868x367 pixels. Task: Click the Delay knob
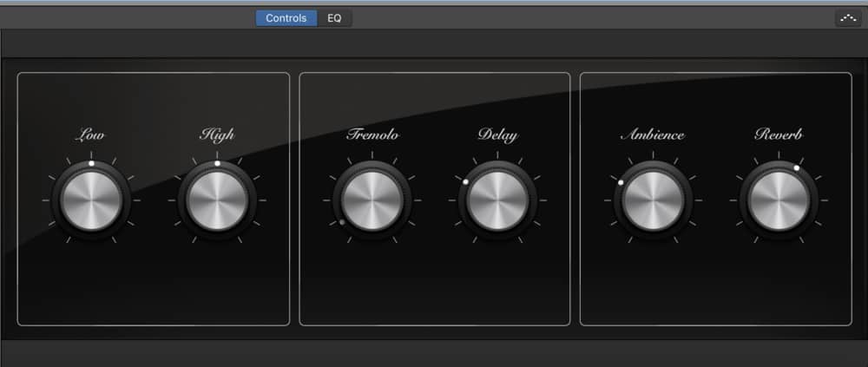tap(497, 200)
